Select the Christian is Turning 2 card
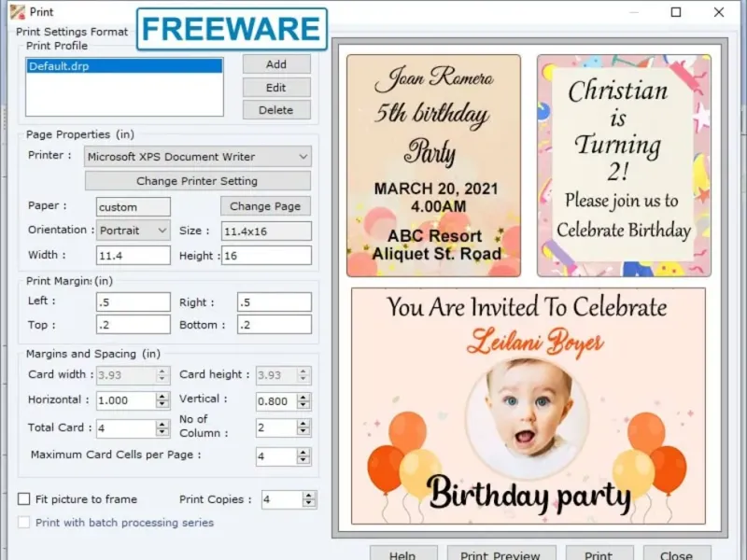 624,166
